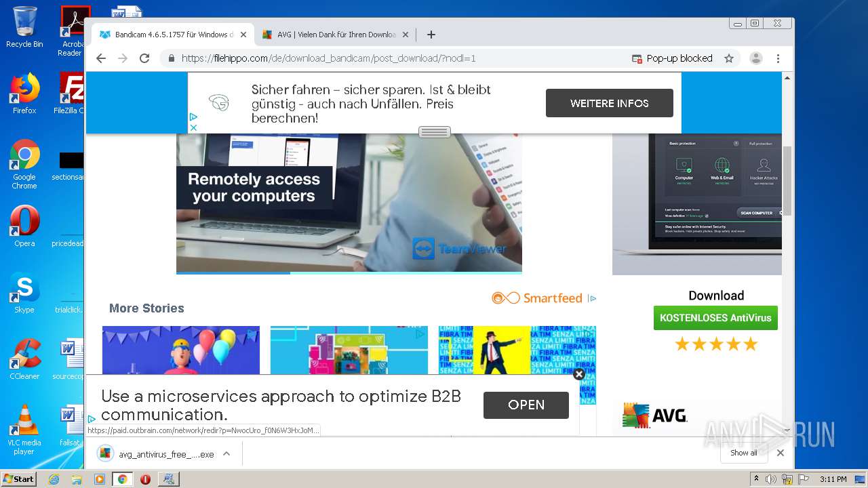Open the Firefox desktop shortcut

pyautogui.click(x=24, y=94)
